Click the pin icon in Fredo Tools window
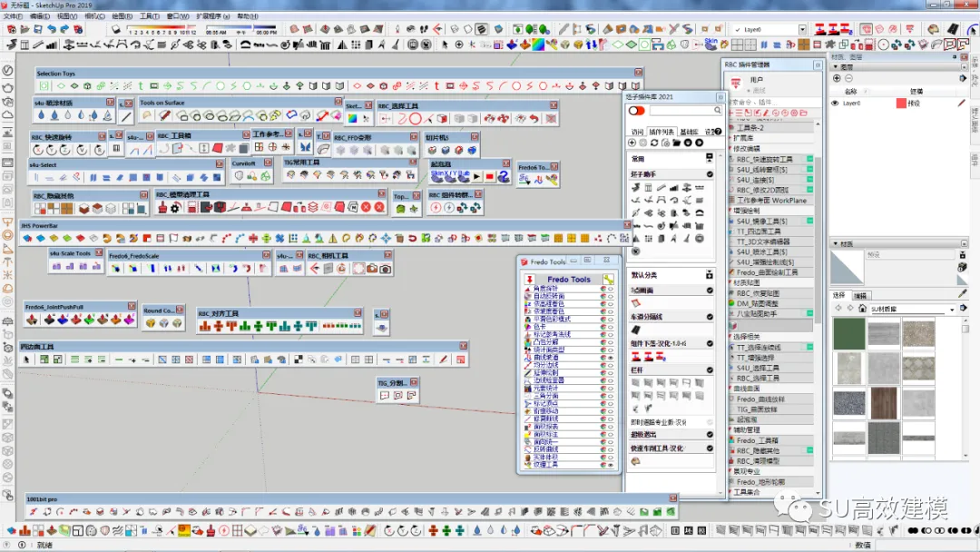980x552 pixels. tap(529, 280)
